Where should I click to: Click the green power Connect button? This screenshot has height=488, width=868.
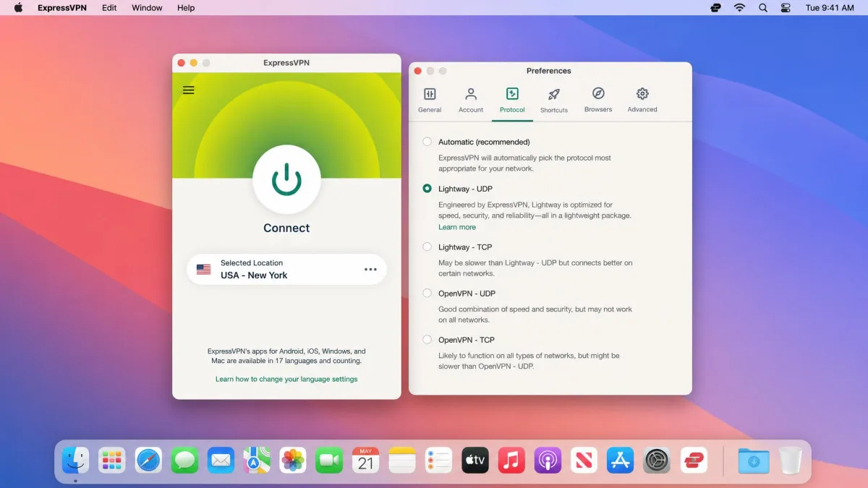286,180
